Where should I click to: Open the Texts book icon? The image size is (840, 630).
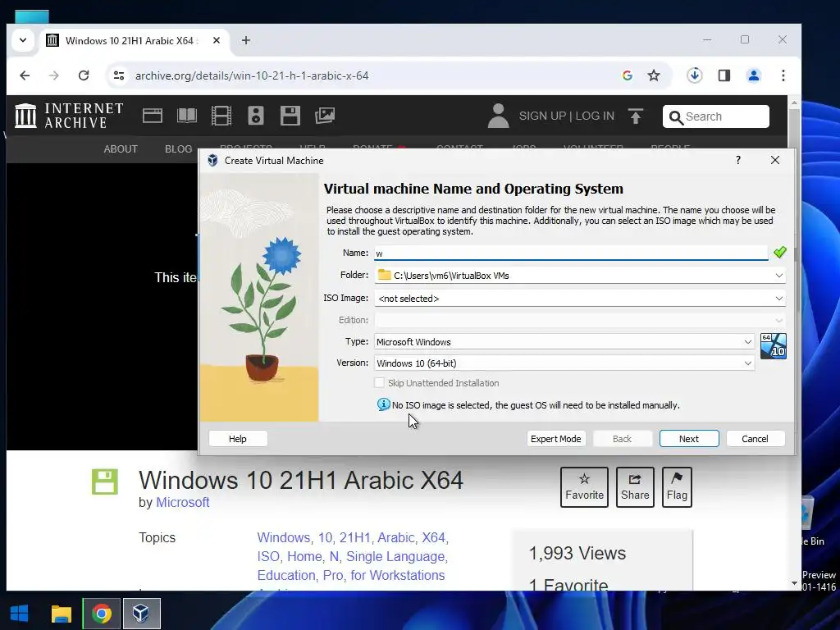coord(187,116)
